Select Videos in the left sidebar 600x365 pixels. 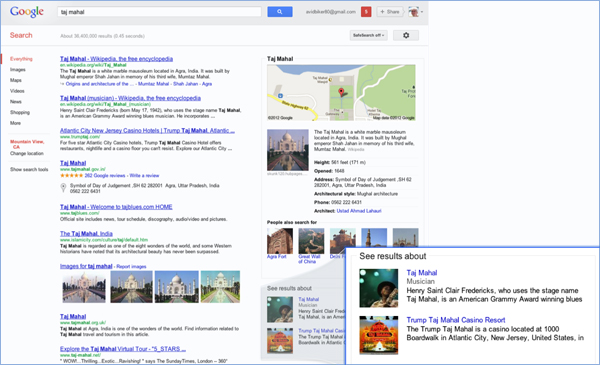(17, 91)
